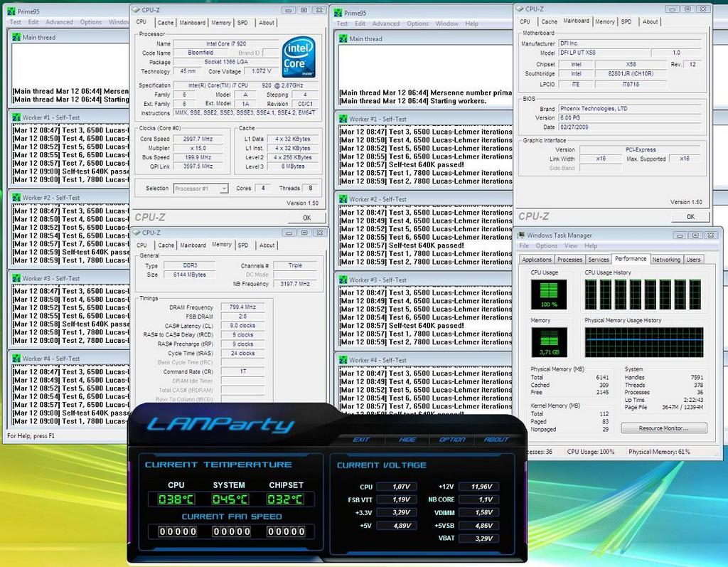The image size is (728, 567).
Task: Click Worker #4 window icon in left Prime95
Action: 16,359
